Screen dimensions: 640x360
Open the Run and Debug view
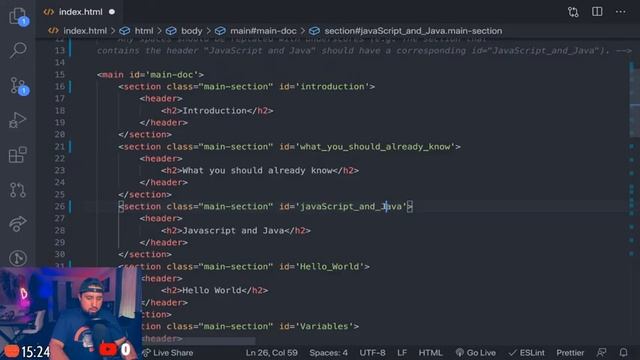coord(18,120)
